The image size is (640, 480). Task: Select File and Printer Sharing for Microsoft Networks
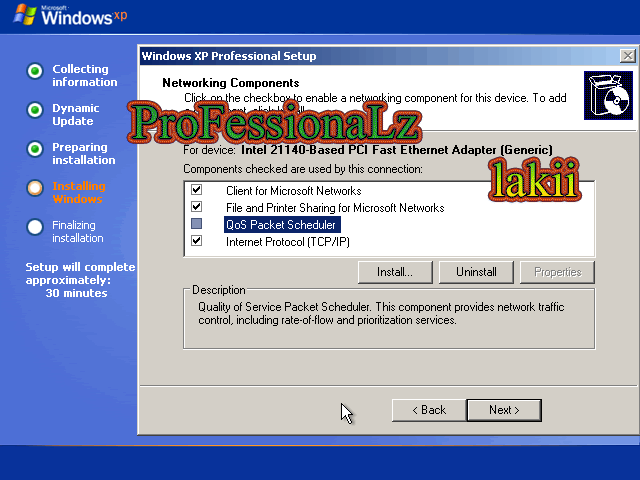click(x=335, y=208)
